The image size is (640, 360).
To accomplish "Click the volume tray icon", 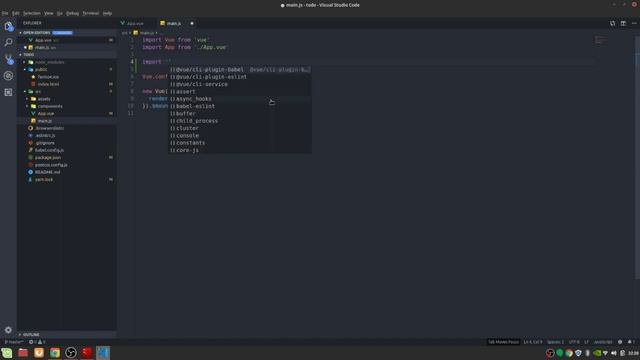I will (614, 353).
